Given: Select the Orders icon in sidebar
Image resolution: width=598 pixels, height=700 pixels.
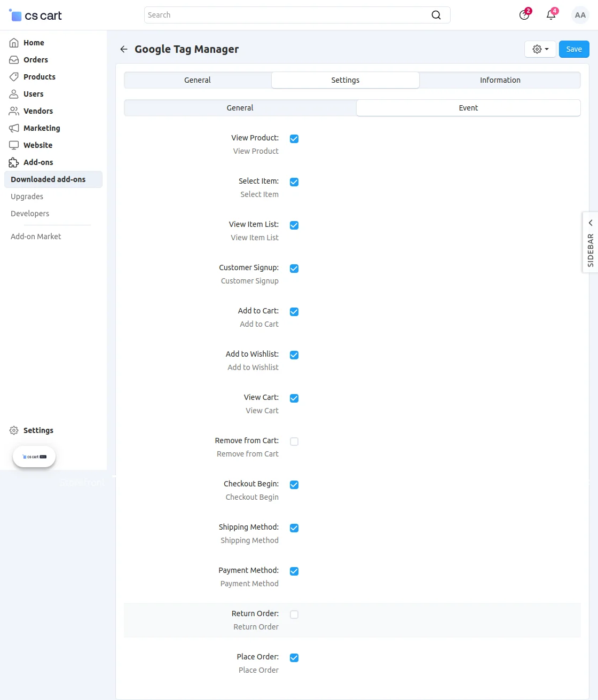Looking at the screenshot, I should point(14,60).
